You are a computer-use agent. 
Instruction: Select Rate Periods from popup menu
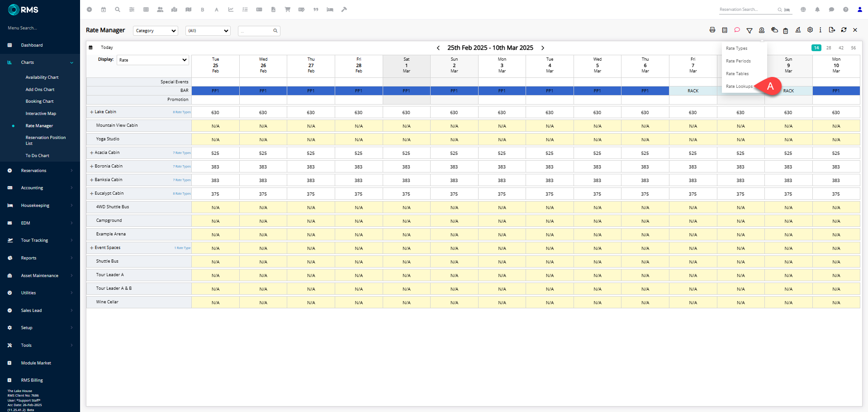click(738, 61)
